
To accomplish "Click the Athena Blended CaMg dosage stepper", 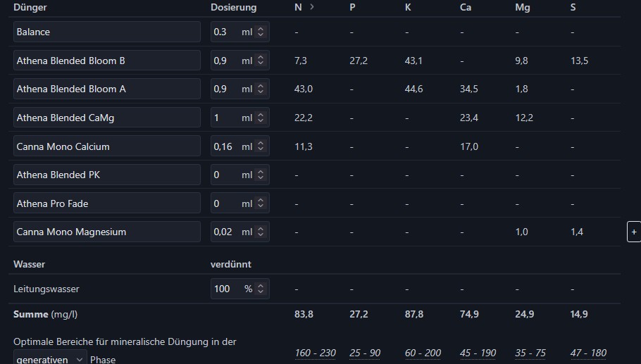I will 261,118.
